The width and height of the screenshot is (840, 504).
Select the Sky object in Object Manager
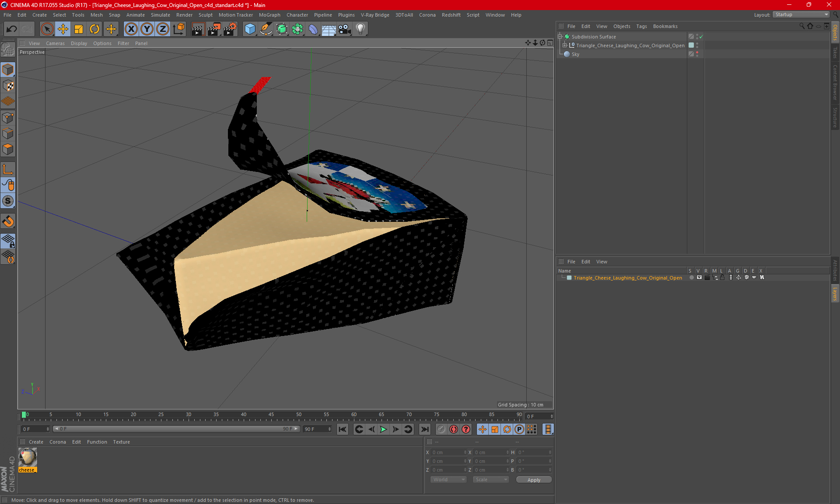pyautogui.click(x=575, y=54)
